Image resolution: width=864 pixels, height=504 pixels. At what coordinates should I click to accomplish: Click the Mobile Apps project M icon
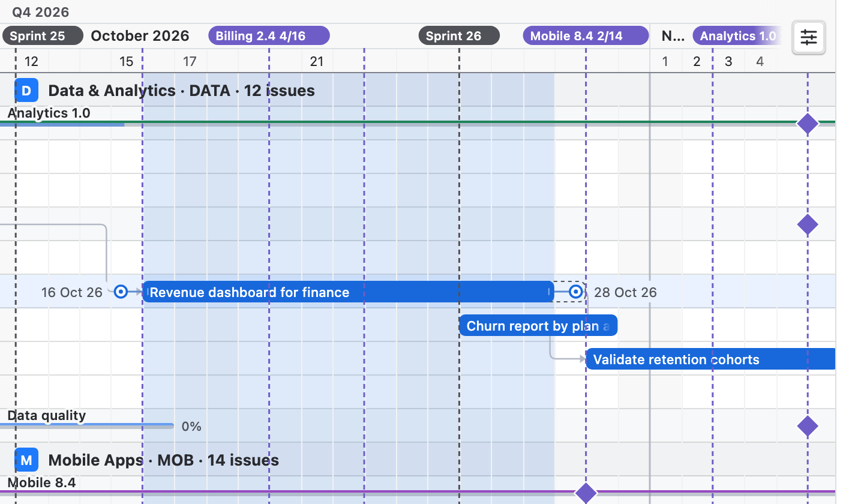(26, 460)
